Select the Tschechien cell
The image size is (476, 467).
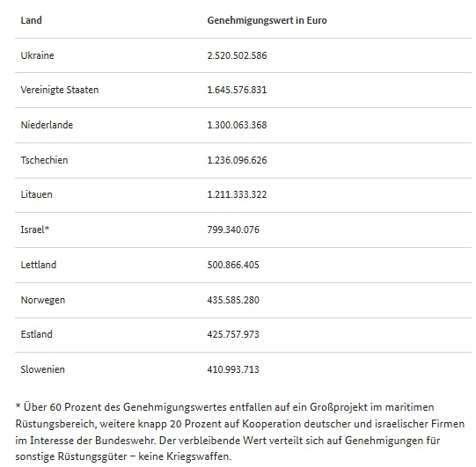(x=44, y=160)
